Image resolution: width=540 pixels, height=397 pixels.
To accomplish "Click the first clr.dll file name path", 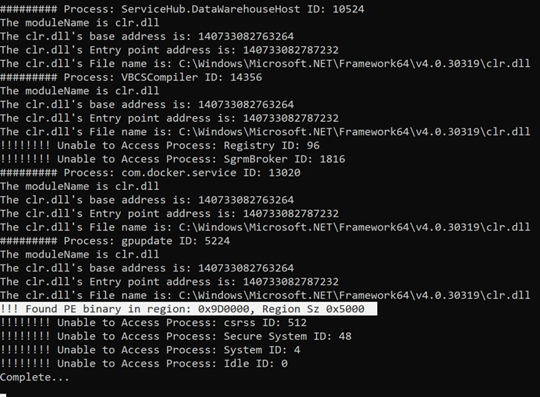I will [354, 64].
